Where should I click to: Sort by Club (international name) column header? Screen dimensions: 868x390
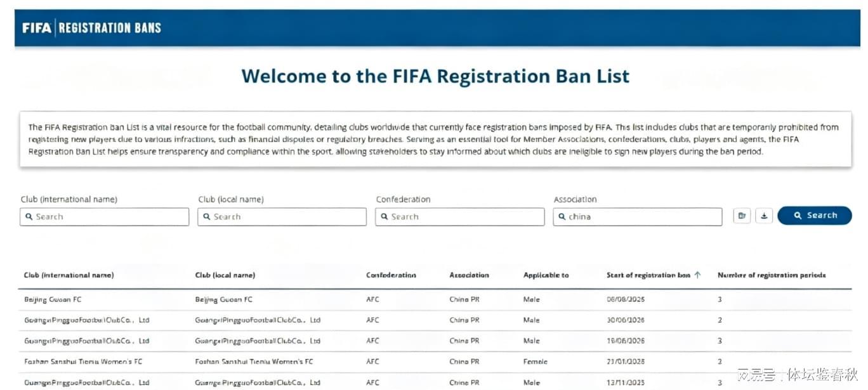click(69, 275)
